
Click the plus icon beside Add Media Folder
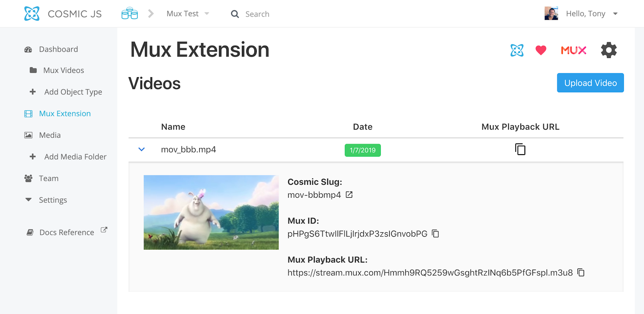tap(33, 157)
